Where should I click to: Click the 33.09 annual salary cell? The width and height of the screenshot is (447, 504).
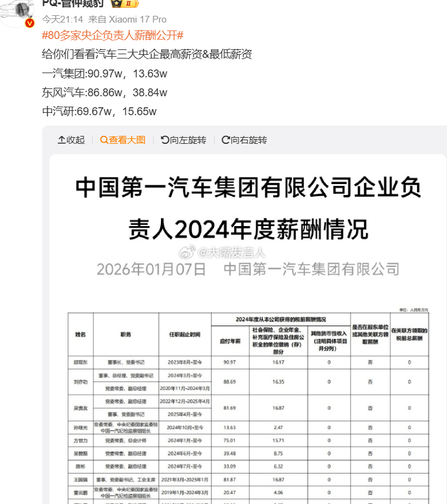[x=230, y=466]
